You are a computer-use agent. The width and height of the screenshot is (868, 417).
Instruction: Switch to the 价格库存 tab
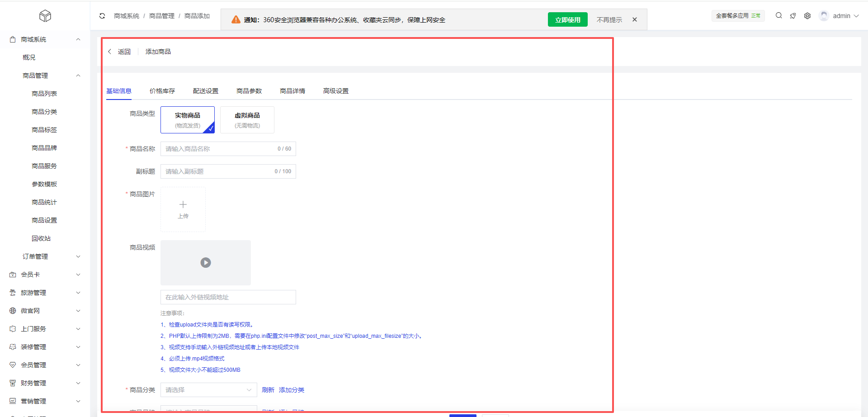(x=162, y=91)
